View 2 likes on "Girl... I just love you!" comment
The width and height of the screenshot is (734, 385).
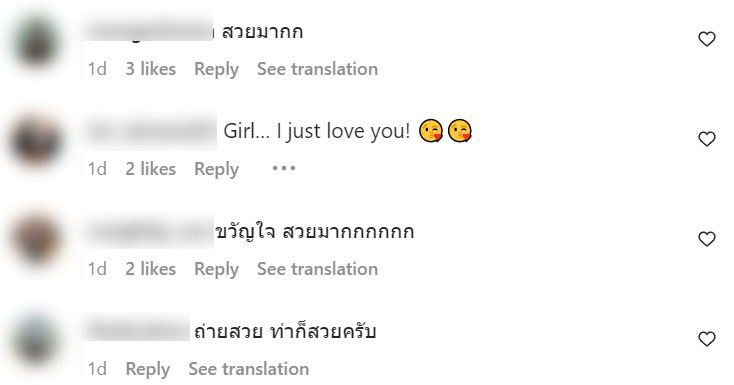[150, 169]
